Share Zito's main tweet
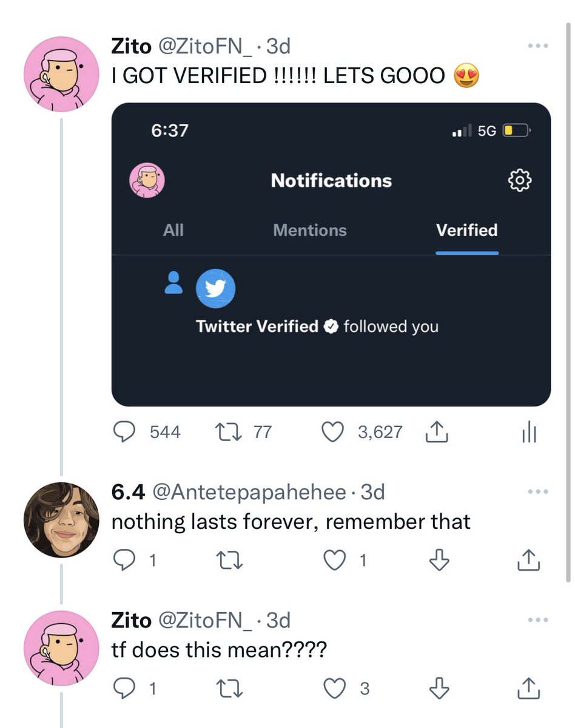 (437, 432)
